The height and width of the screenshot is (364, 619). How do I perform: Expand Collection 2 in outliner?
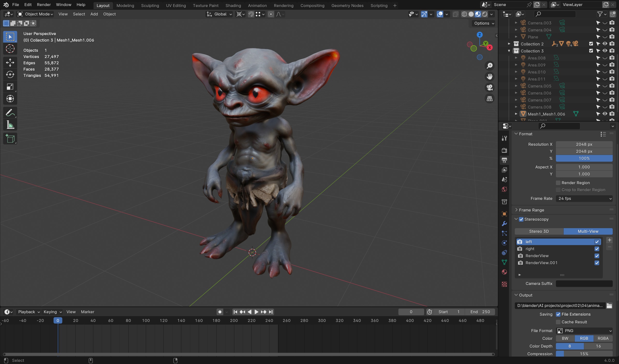509,44
